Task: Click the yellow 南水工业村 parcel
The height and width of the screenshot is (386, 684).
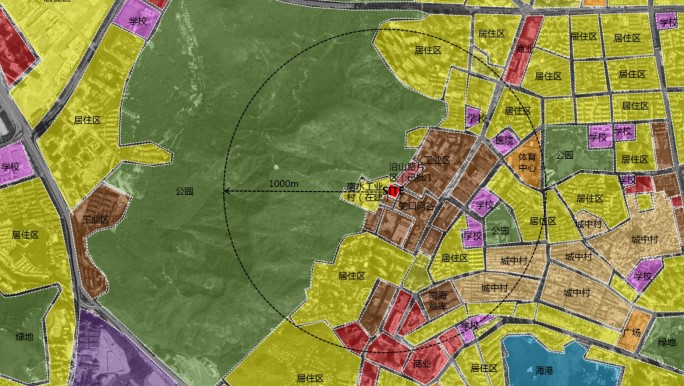Action: [x=364, y=192]
